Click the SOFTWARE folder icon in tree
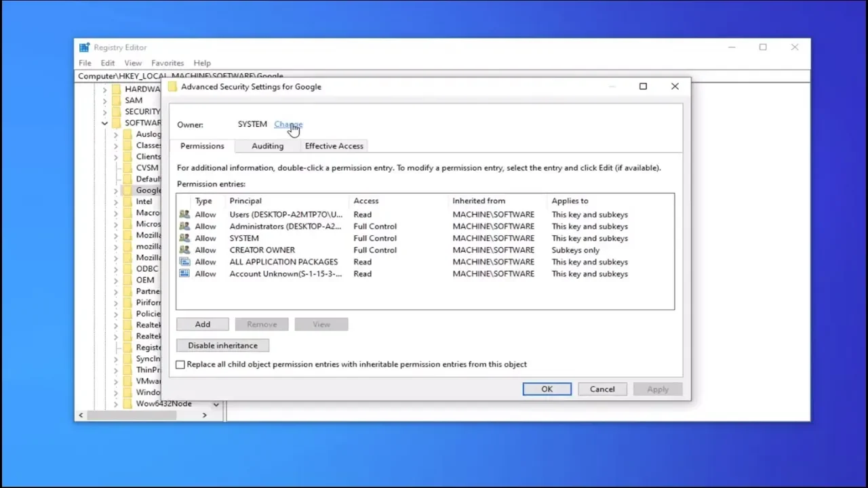 pyautogui.click(x=116, y=123)
